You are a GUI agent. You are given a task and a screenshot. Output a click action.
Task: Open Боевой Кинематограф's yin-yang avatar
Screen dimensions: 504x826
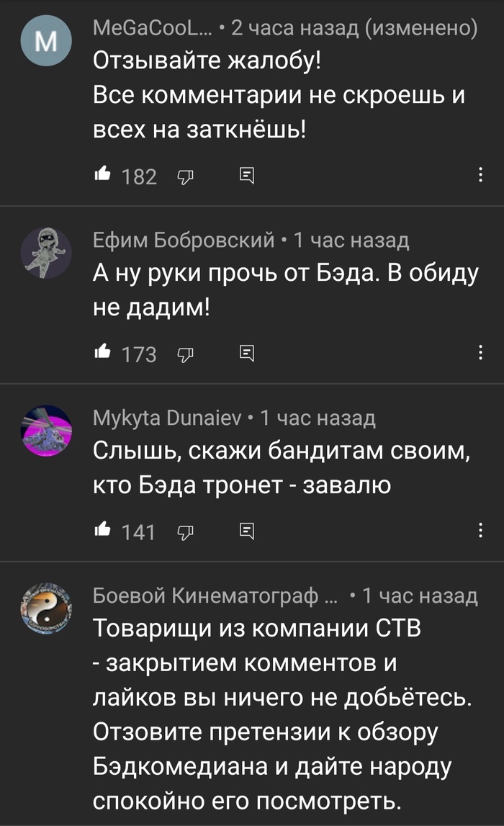pos(46,608)
